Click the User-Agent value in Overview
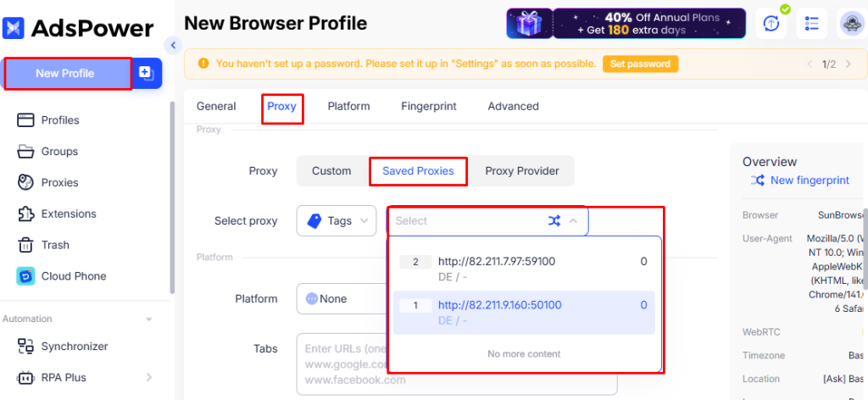 click(835, 274)
